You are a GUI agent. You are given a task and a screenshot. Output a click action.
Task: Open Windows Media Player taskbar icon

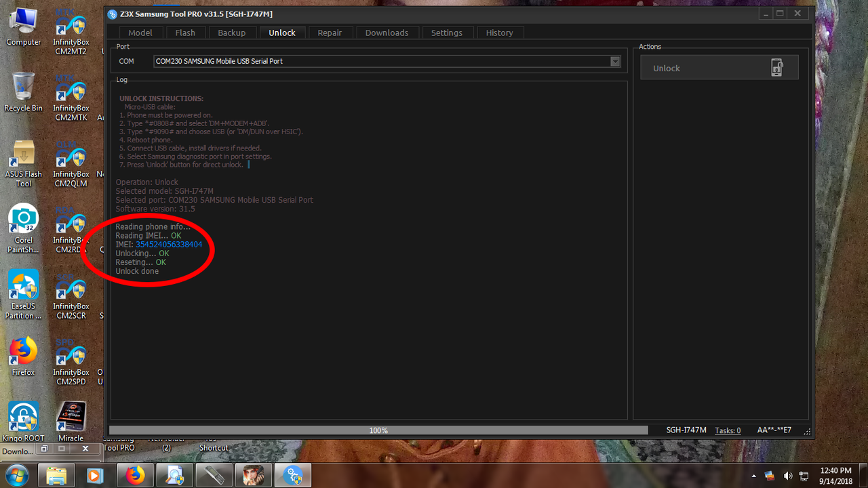[96, 475]
